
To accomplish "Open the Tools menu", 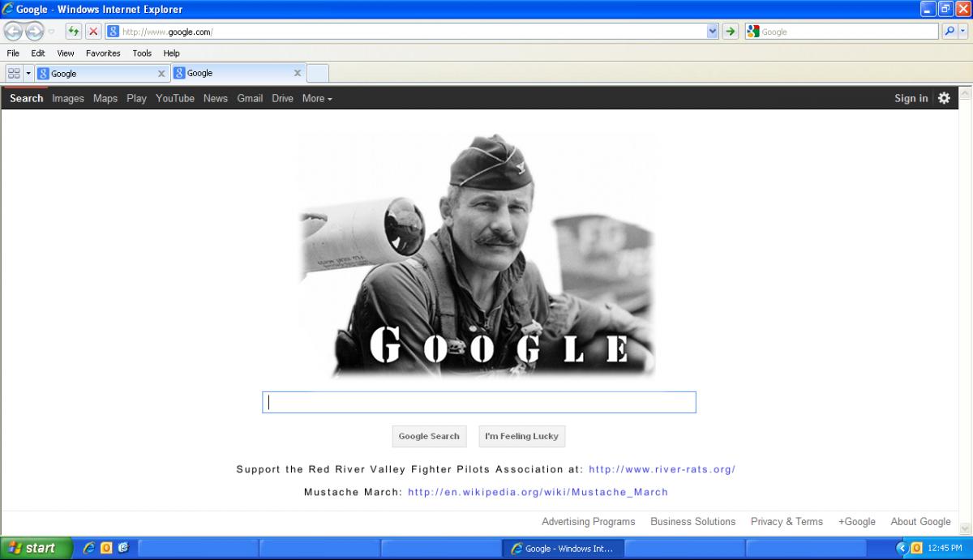I will click(x=142, y=53).
